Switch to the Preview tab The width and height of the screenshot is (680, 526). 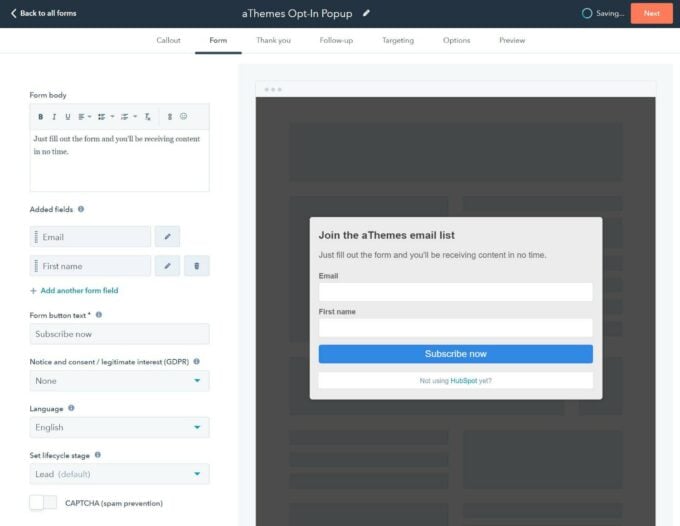pos(512,40)
